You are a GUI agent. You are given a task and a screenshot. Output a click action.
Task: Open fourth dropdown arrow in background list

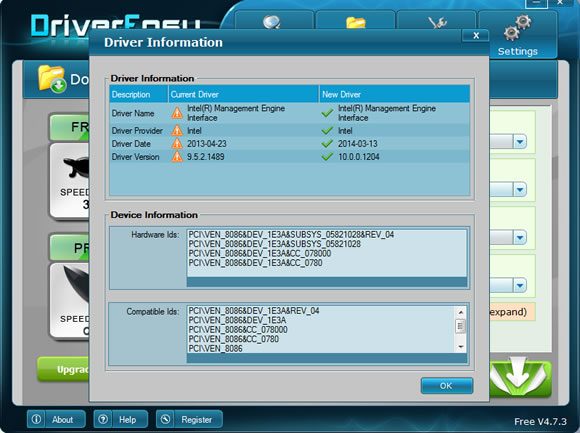[520, 285]
